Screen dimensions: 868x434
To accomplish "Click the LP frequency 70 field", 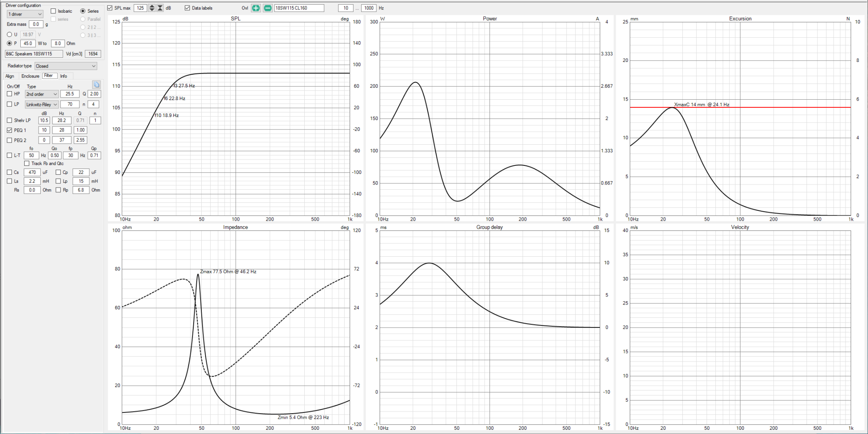I will pos(70,104).
